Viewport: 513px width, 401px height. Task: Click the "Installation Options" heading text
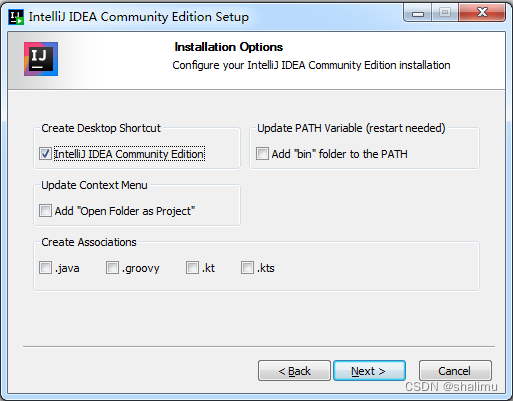click(x=229, y=47)
